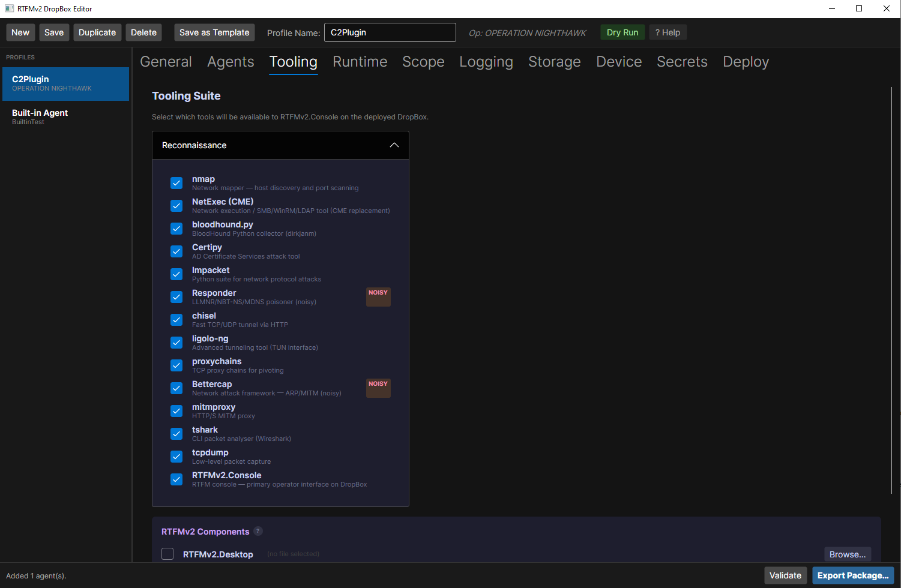Duplicate the current profile
This screenshot has width=901, height=588.
click(x=97, y=32)
